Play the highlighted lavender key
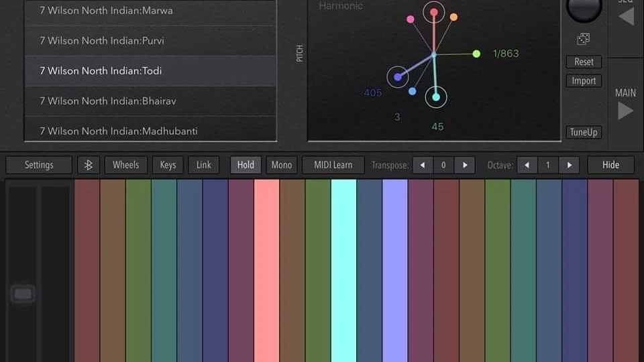Viewport: 644px width, 362px height. click(395, 271)
